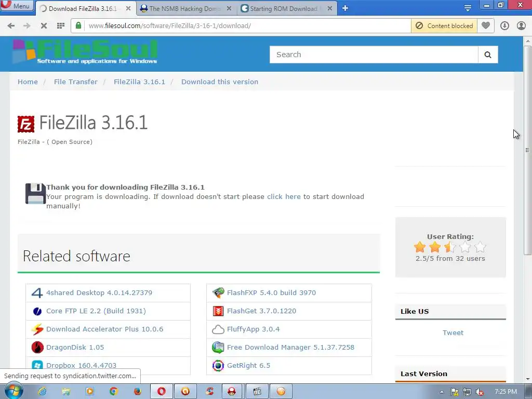
Task: Click Download this version breadcrumb
Action: click(x=220, y=82)
